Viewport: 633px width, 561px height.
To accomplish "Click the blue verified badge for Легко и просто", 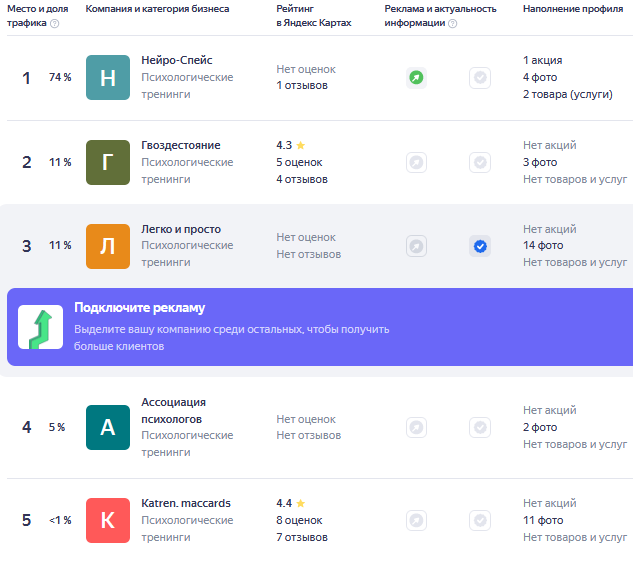I will tap(480, 246).
